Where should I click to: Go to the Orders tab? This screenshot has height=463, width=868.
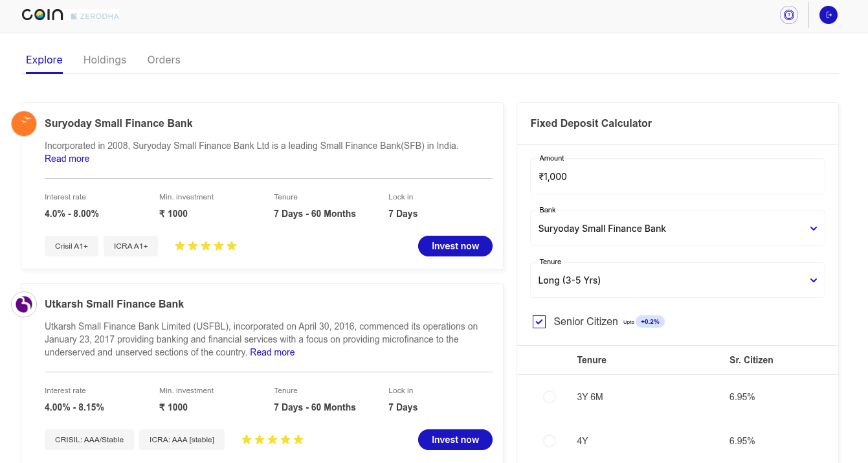tap(164, 60)
